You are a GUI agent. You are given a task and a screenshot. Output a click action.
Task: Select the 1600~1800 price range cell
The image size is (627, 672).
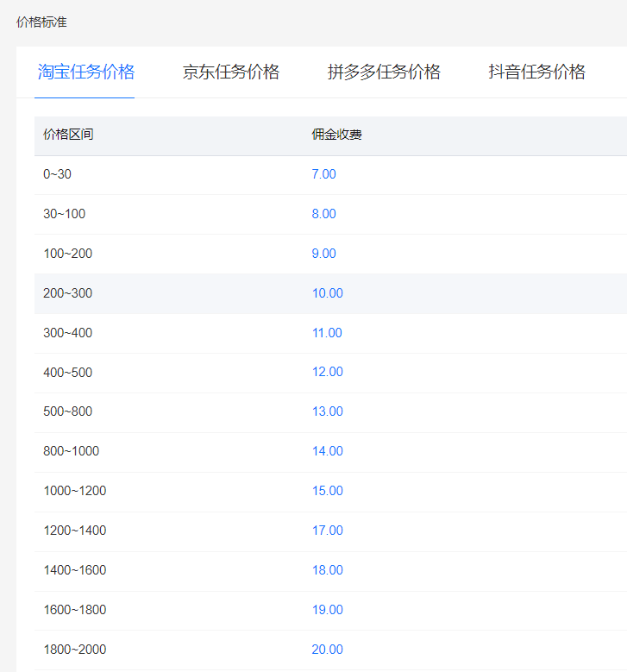coord(74,609)
